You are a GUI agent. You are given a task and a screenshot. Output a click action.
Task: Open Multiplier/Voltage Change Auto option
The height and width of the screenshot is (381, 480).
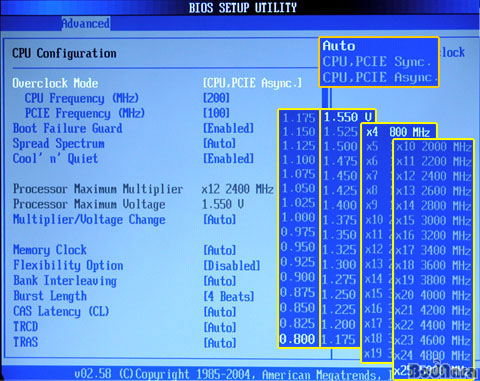pos(220,220)
